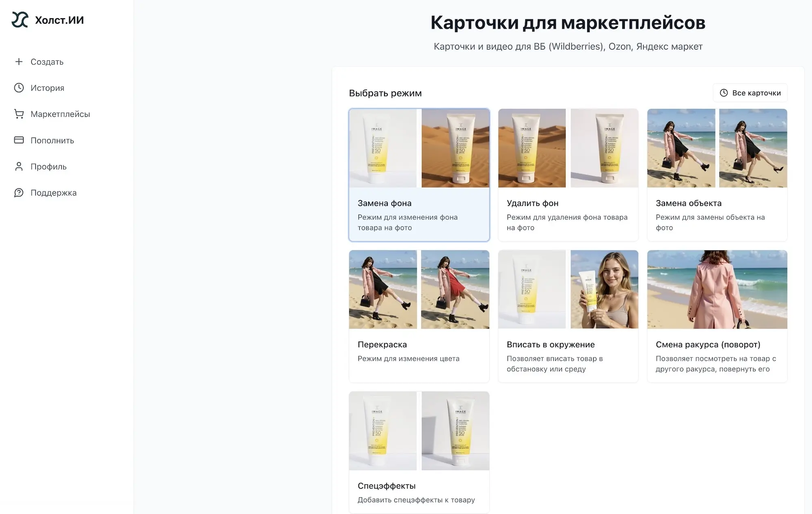Click the woman in red dress beach thumbnail
Image resolution: width=812 pixels, height=514 pixels.
tap(455, 289)
